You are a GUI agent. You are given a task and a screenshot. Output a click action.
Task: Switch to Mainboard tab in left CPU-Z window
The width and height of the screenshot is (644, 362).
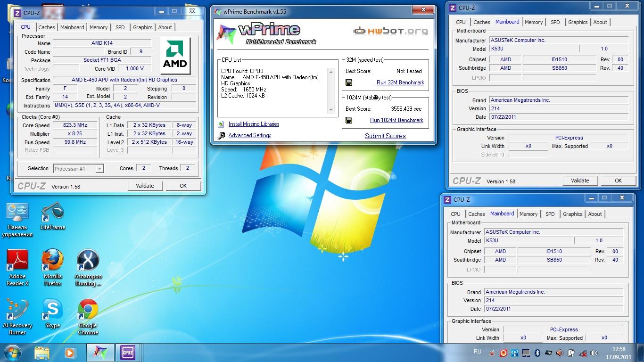click(72, 27)
